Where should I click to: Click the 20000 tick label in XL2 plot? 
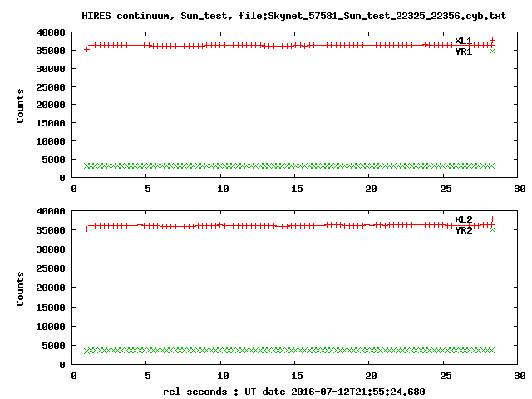[x=51, y=288]
